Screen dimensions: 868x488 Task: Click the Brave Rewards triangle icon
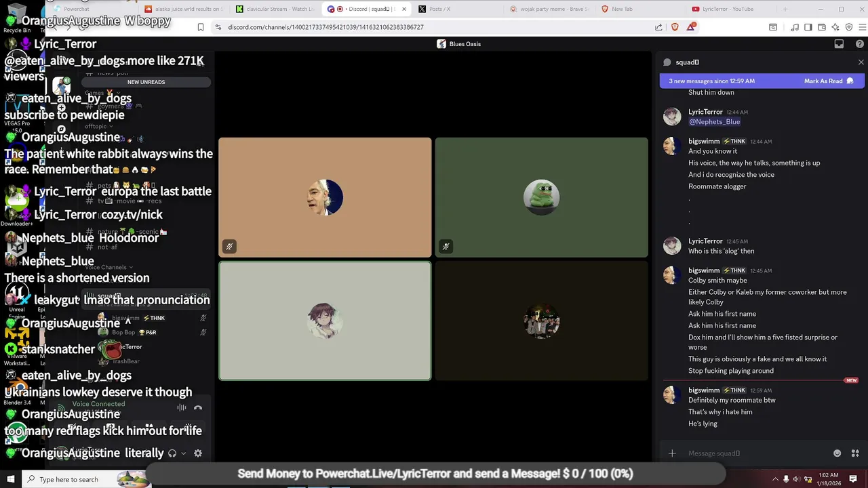tap(691, 27)
